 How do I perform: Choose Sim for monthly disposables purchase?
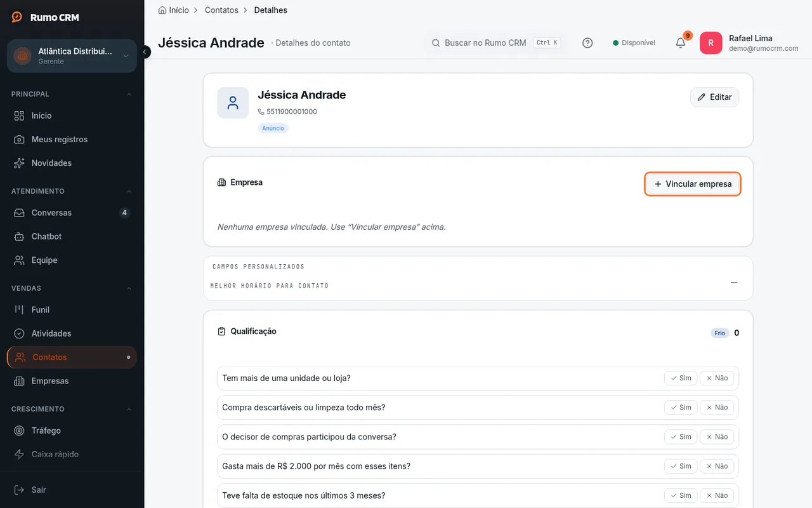coord(681,407)
